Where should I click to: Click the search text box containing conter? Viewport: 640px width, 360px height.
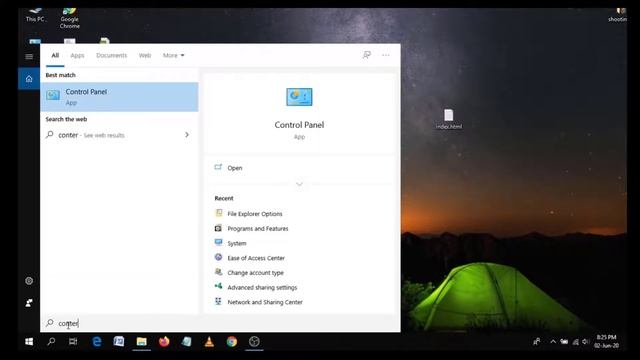click(x=220, y=323)
